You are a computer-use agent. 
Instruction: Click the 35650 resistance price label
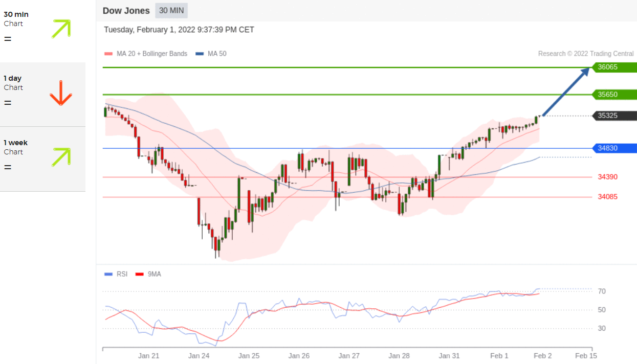coord(614,95)
